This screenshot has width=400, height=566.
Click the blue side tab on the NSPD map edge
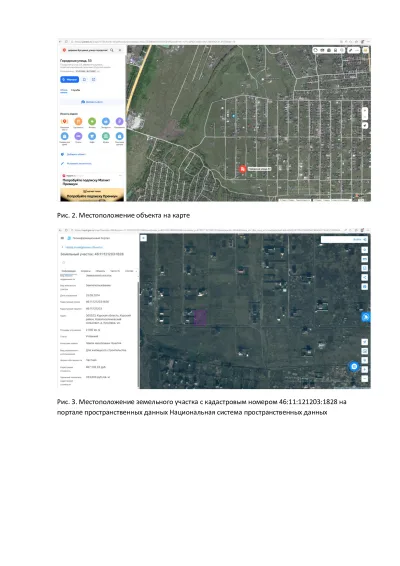point(366,317)
